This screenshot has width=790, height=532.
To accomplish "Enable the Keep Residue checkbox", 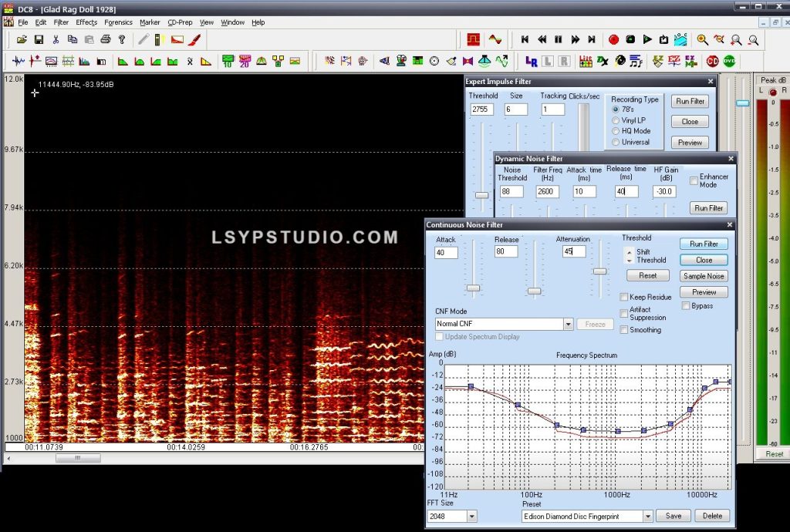I will pyautogui.click(x=623, y=296).
